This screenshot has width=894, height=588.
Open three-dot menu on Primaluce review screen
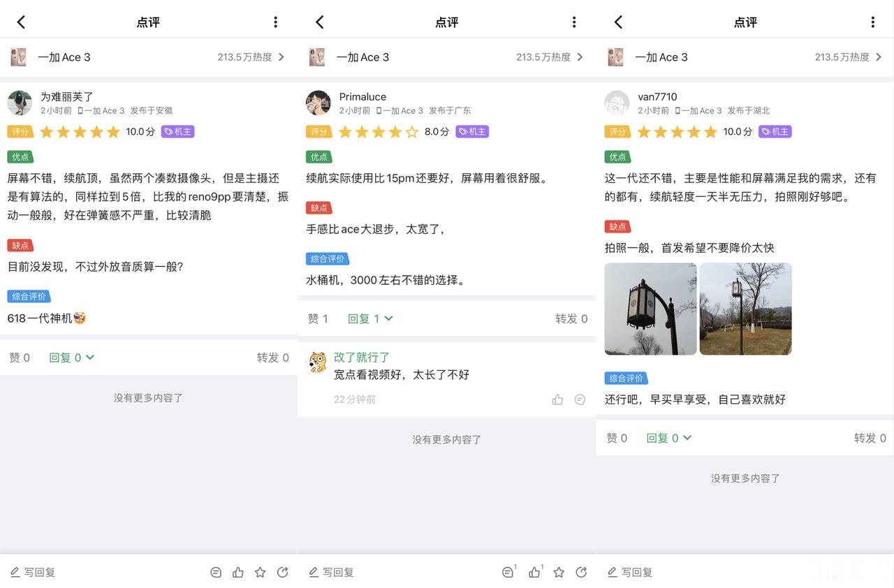(574, 22)
